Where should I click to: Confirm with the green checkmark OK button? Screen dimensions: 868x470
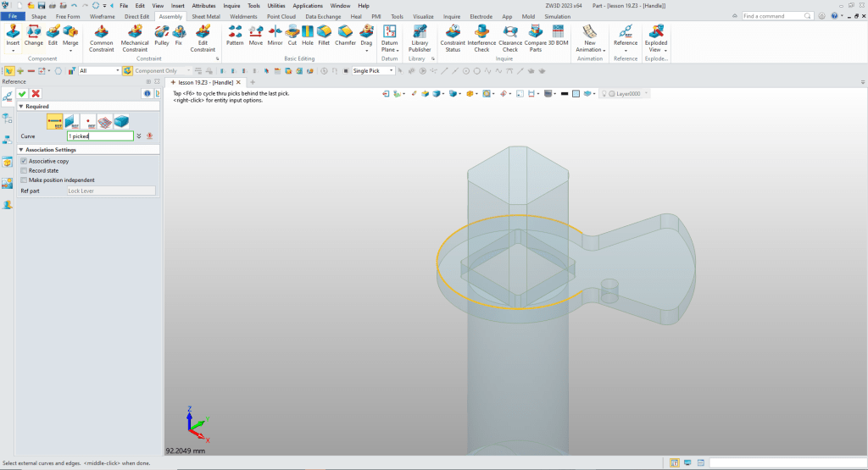point(22,93)
